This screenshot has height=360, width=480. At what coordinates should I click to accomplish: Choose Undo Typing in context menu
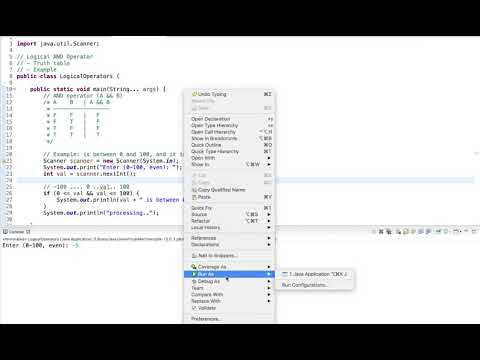(230, 94)
